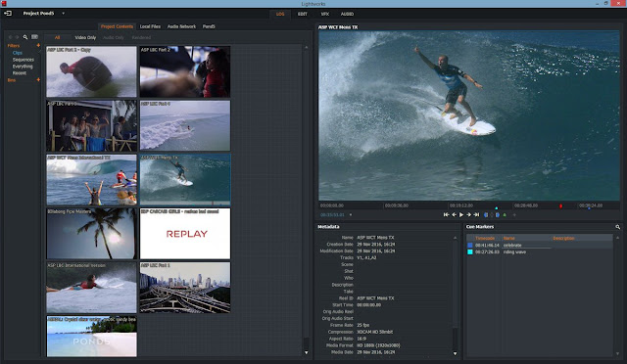Click the plus icon right of transport
This screenshot has width=627, height=364.
514,215
